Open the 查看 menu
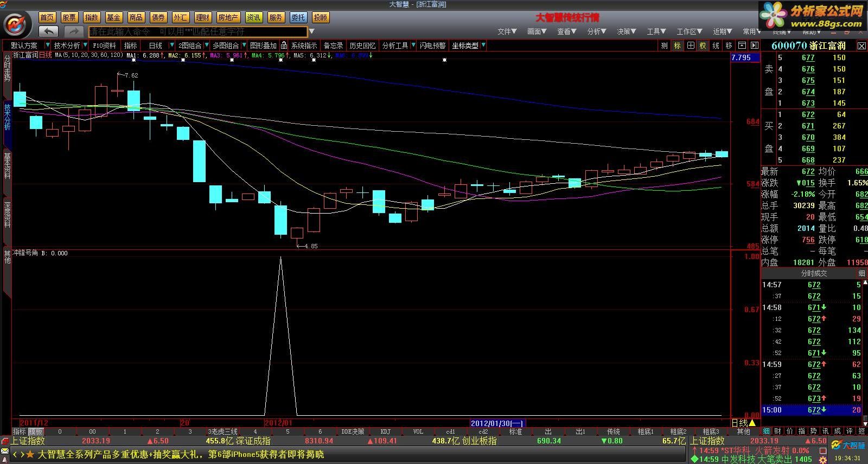 pyautogui.click(x=567, y=31)
